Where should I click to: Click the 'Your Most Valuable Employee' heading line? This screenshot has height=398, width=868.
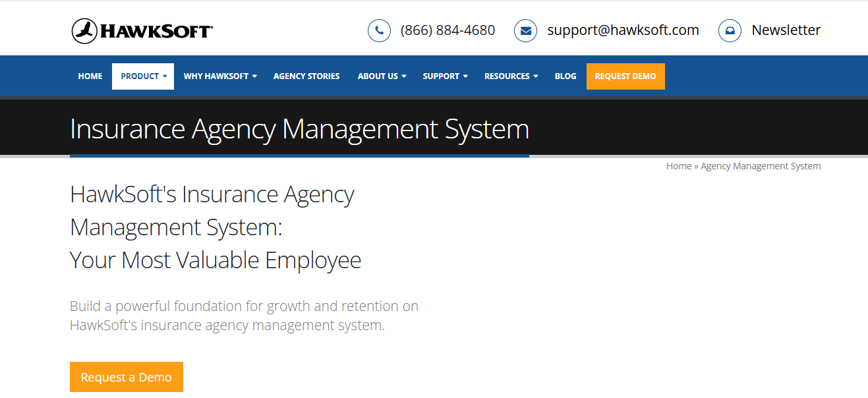coord(216,260)
